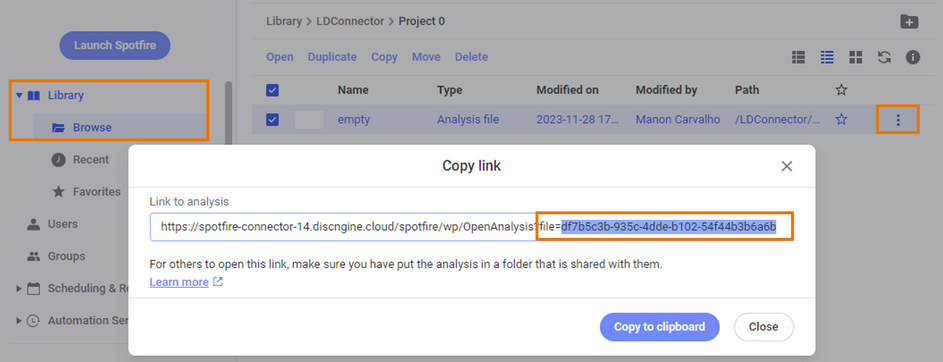Open the three-dot menu for 'empty'
The image size is (943, 362).
click(898, 120)
